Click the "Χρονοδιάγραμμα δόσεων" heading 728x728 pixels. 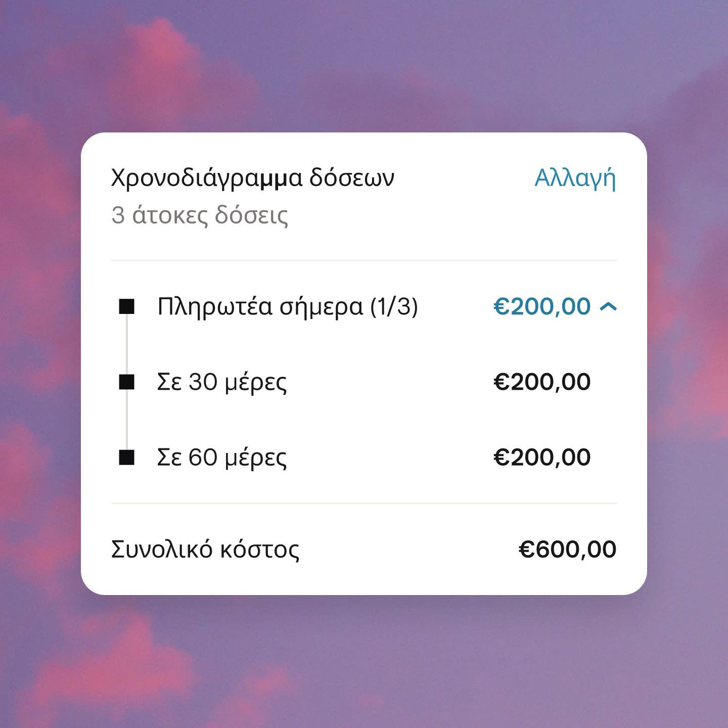(x=252, y=178)
